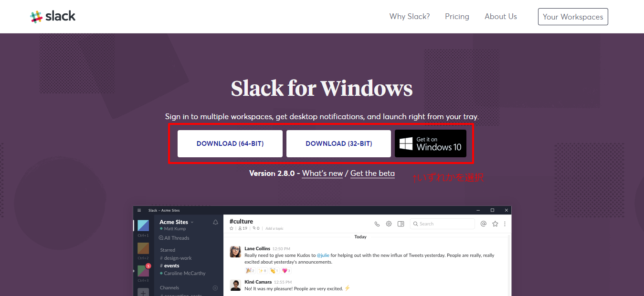
Task: Open the Why Slack? menu item
Action: (x=409, y=16)
